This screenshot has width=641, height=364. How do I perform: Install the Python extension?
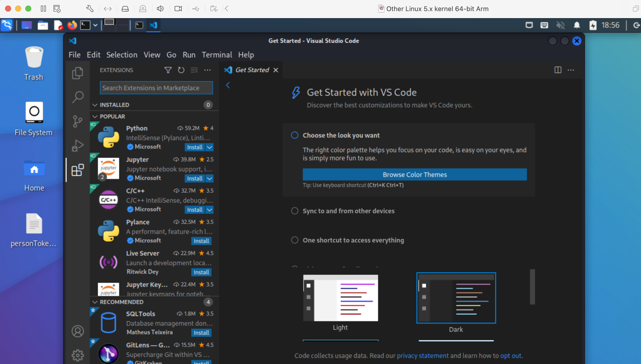point(195,147)
